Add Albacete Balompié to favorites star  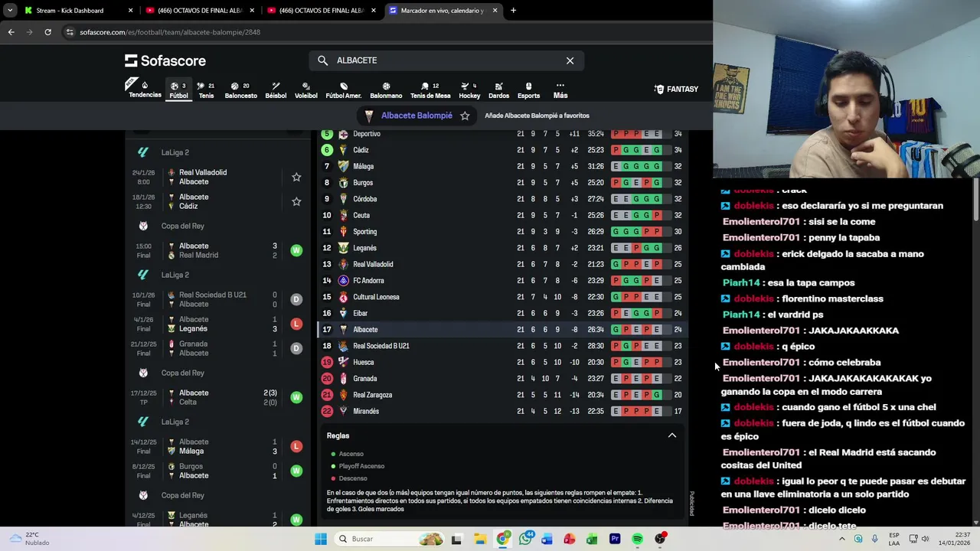[x=465, y=116]
